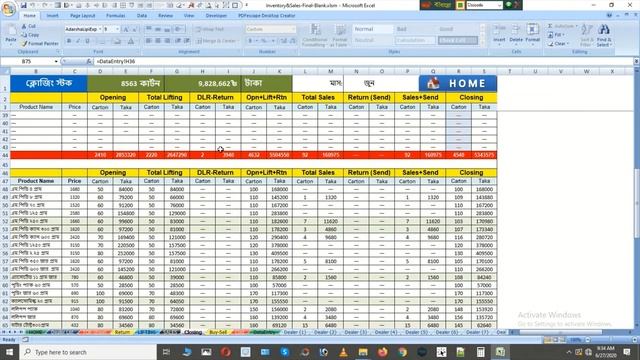The image size is (640, 360).
Task: Open Find & Select
Action: pos(604,35)
